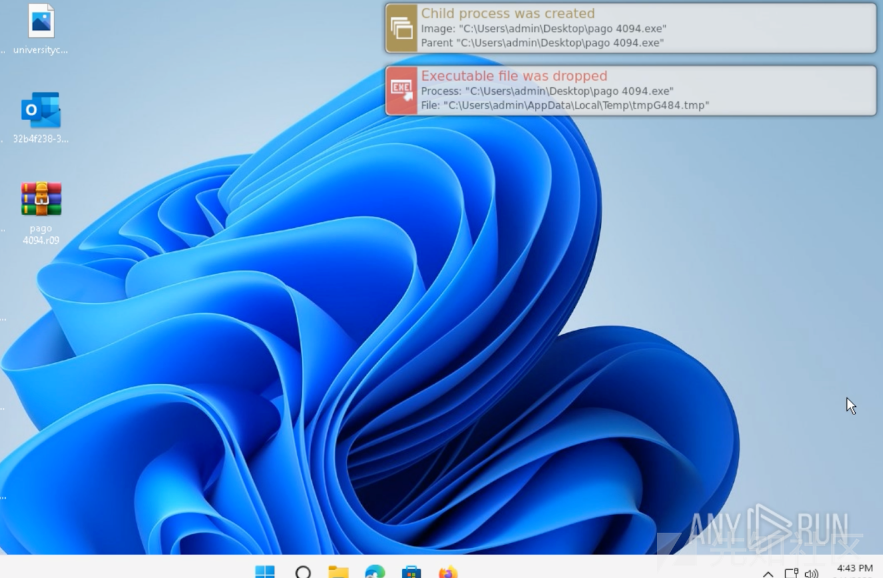Open taskbar Search
Image resolution: width=883 pixels, height=578 pixels.
(x=303, y=571)
